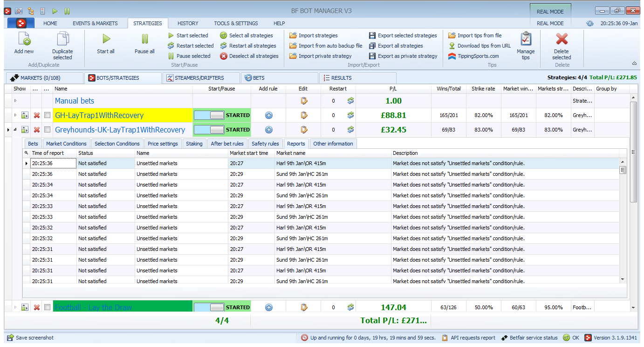Click Restart all strategies
This screenshot has height=347, width=644.
pos(248,46)
